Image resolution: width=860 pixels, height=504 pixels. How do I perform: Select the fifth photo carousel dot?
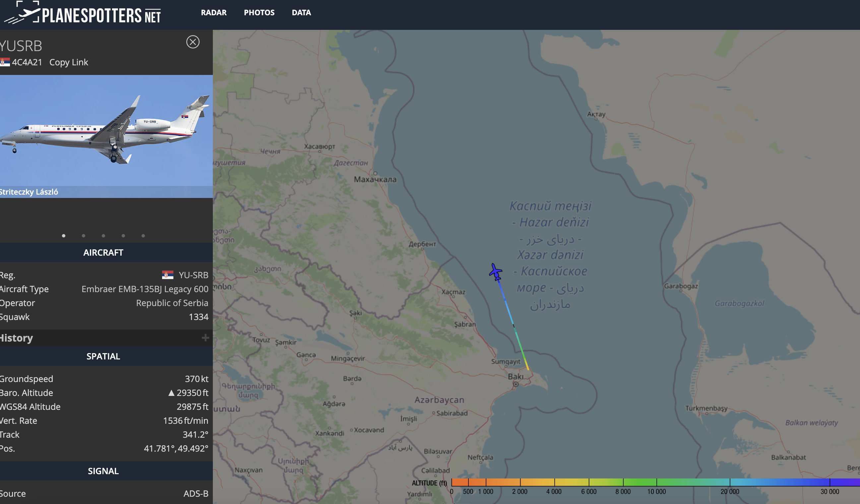143,236
